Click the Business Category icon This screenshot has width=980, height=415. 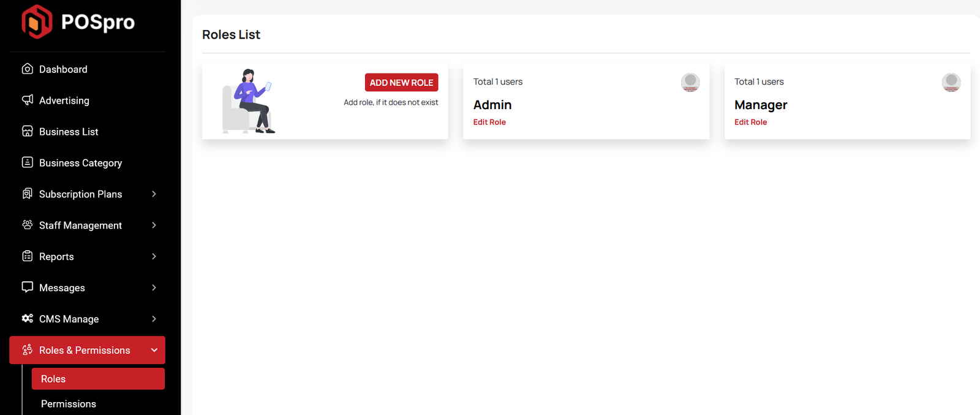pyautogui.click(x=27, y=162)
